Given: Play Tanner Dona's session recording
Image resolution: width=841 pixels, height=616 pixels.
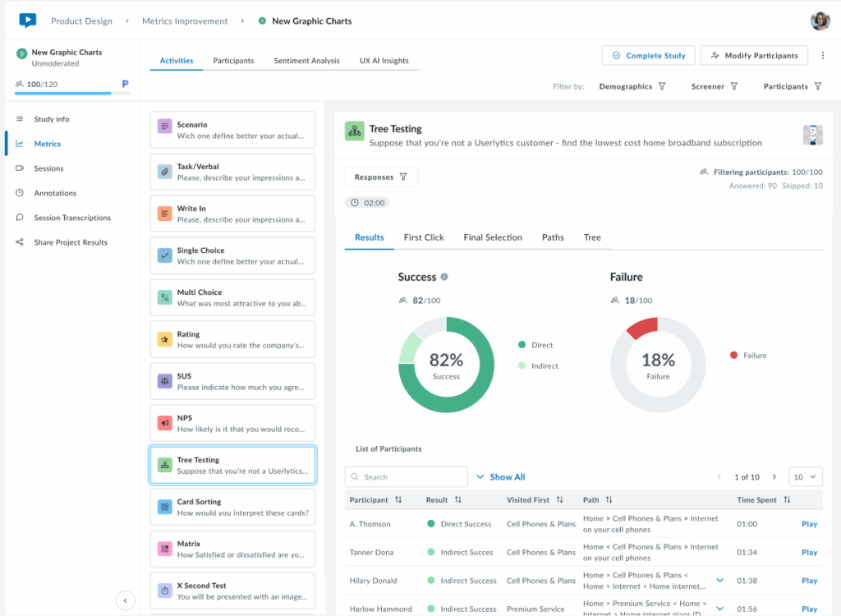Looking at the screenshot, I should click(x=809, y=552).
